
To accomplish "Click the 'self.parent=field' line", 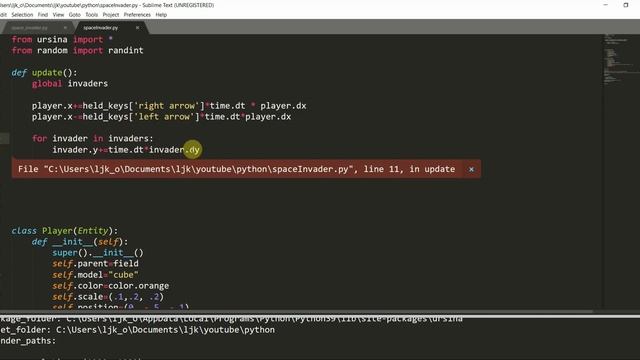I will point(96,264).
